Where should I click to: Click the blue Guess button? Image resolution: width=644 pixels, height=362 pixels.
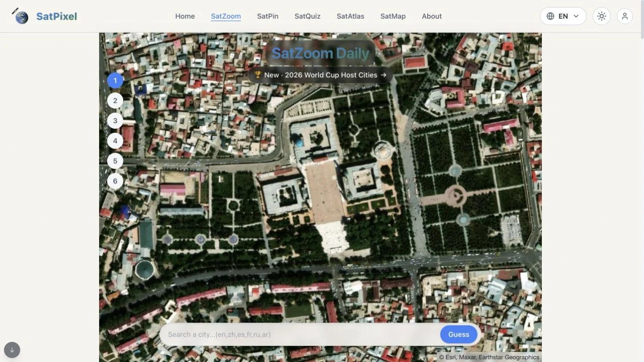click(x=458, y=334)
